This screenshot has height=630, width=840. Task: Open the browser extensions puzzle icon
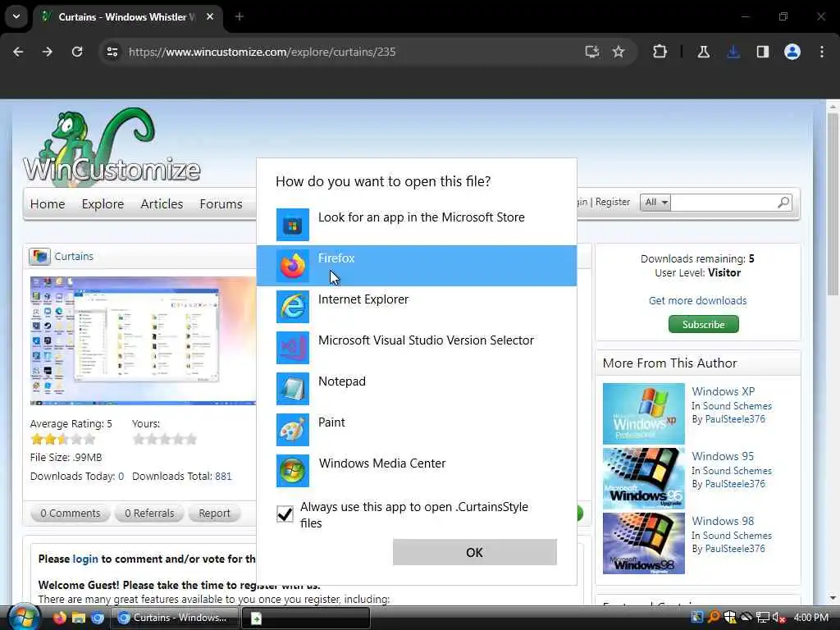pos(660,52)
